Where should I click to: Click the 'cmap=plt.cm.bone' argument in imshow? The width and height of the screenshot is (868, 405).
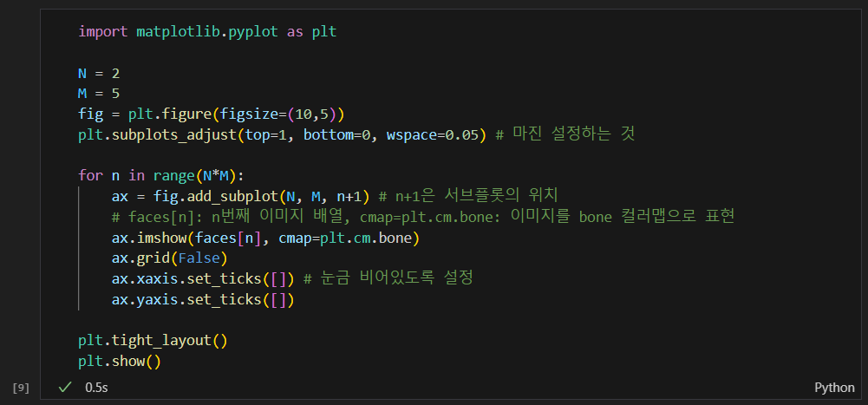[x=345, y=238]
